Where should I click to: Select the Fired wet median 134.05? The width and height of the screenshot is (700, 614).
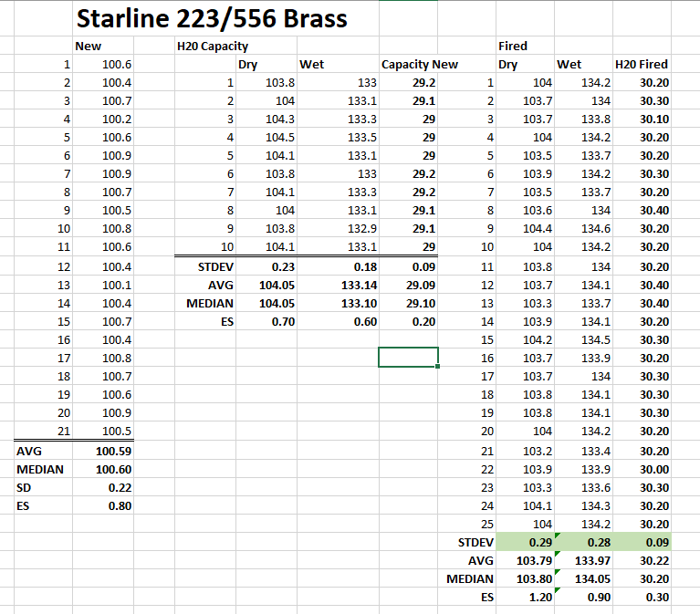[x=583, y=578]
